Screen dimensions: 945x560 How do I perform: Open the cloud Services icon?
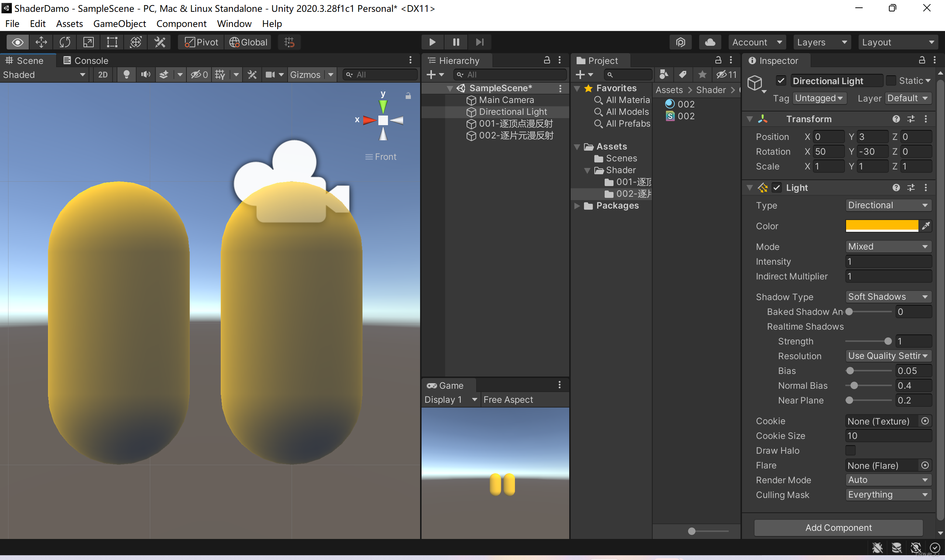pos(710,42)
